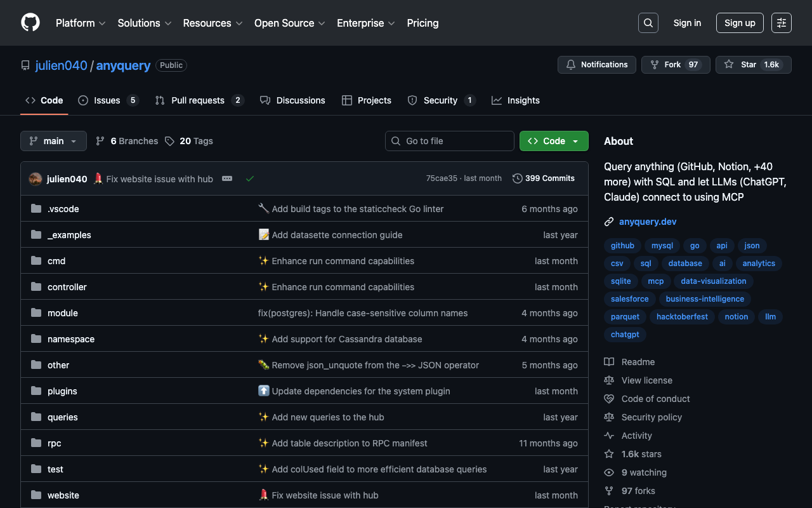Click the green check commit status icon
The image size is (812, 508).
250,179
